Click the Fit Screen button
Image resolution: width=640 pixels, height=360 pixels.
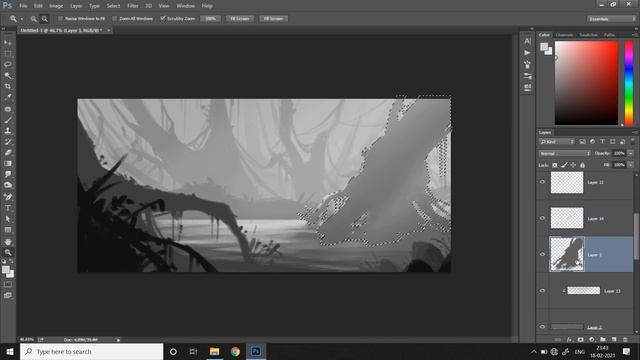[240, 19]
